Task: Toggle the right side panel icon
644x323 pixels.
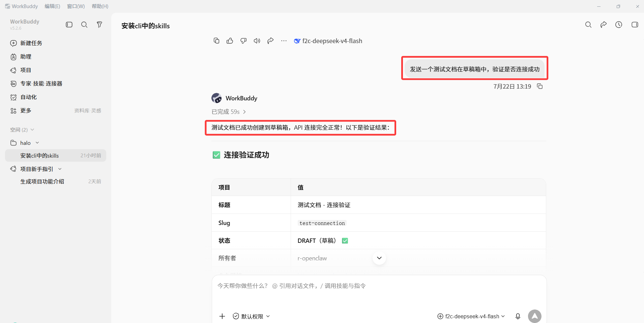Action: [635, 25]
